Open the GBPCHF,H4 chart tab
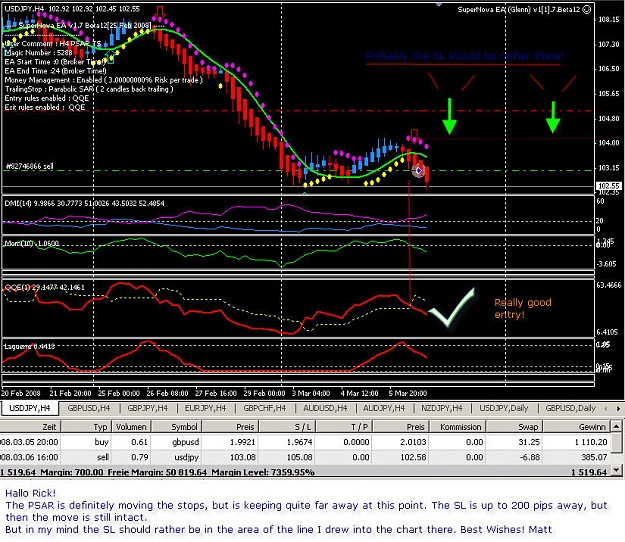 tap(264, 408)
